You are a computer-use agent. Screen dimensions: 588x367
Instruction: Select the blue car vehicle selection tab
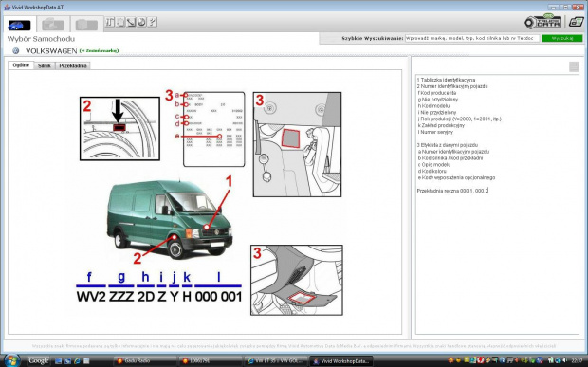point(20,25)
